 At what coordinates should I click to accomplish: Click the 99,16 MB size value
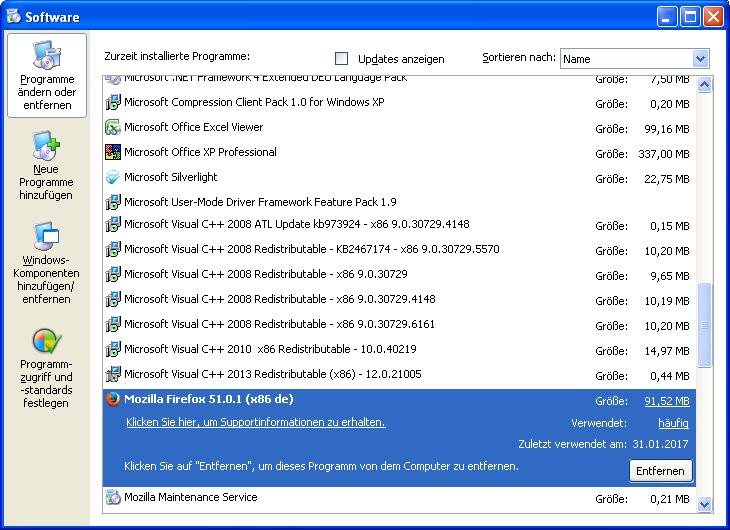coord(667,129)
